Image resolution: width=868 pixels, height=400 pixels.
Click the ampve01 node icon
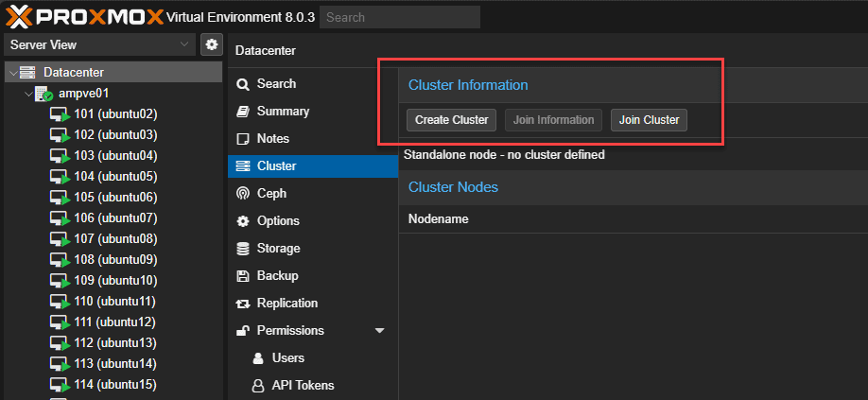[43, 94]
